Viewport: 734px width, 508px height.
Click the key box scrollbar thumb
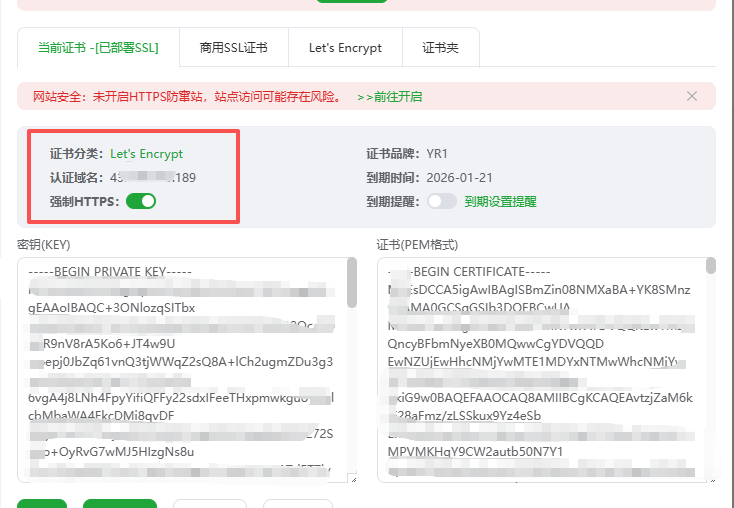pyautogui.click(x=352, y=282)
